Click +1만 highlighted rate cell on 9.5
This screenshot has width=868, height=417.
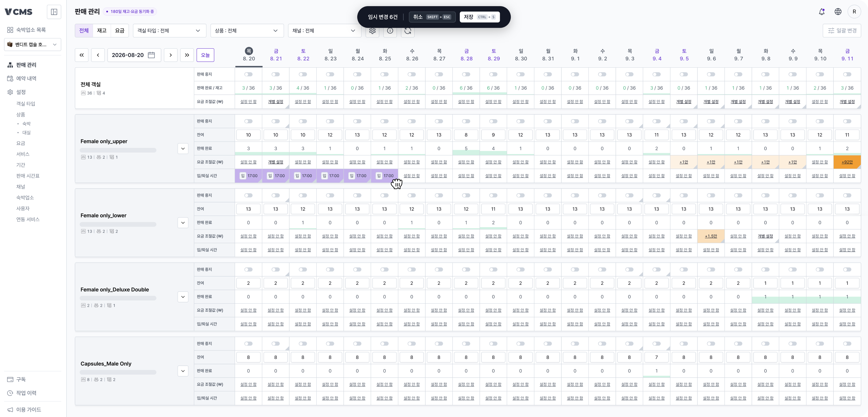point(684,162)
